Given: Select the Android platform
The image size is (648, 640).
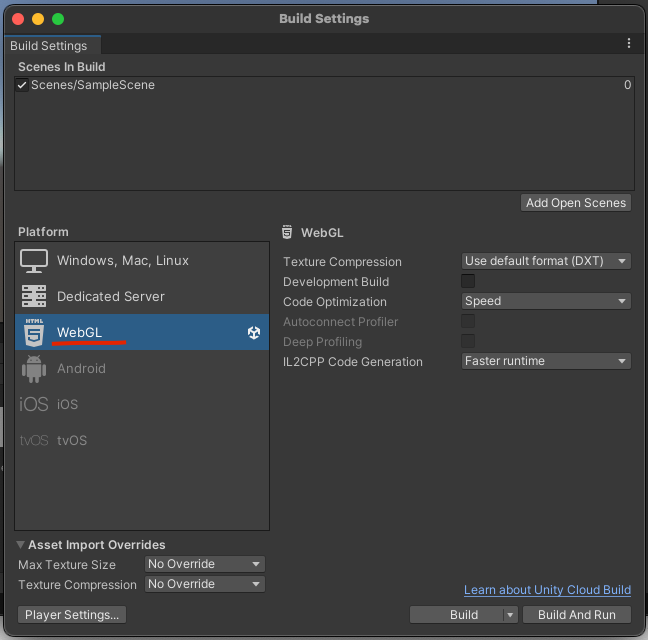Looking at the screenshot, I should (142, 369).
